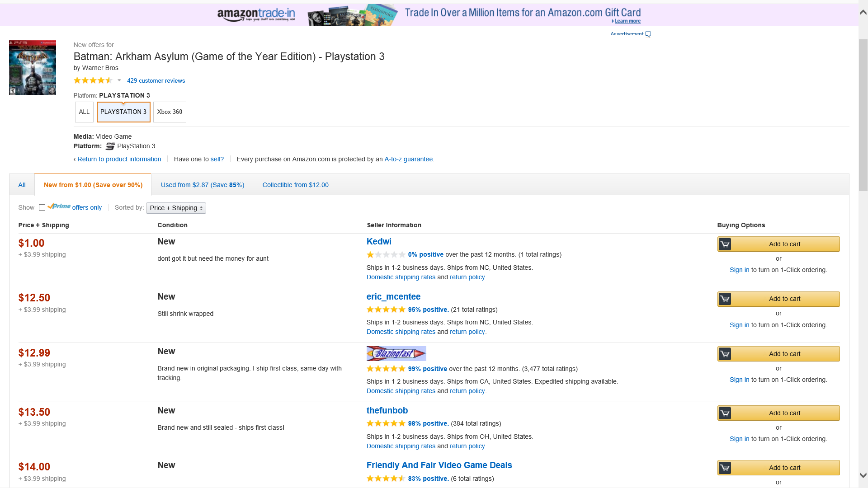
Task: Add the $12.50 offer to cart
Action: click(x=778, y=299)
